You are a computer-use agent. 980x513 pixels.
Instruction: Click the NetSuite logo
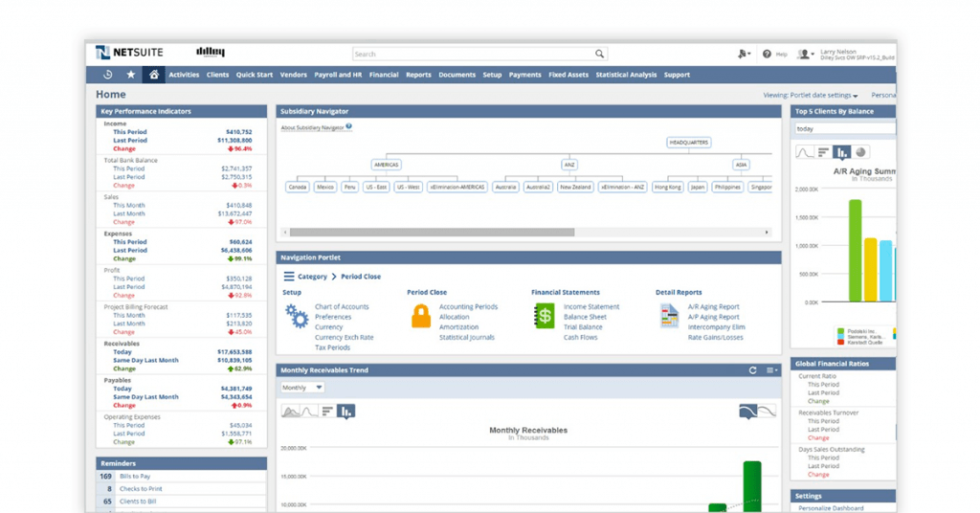pyautogui.click(x=129, y=53)
